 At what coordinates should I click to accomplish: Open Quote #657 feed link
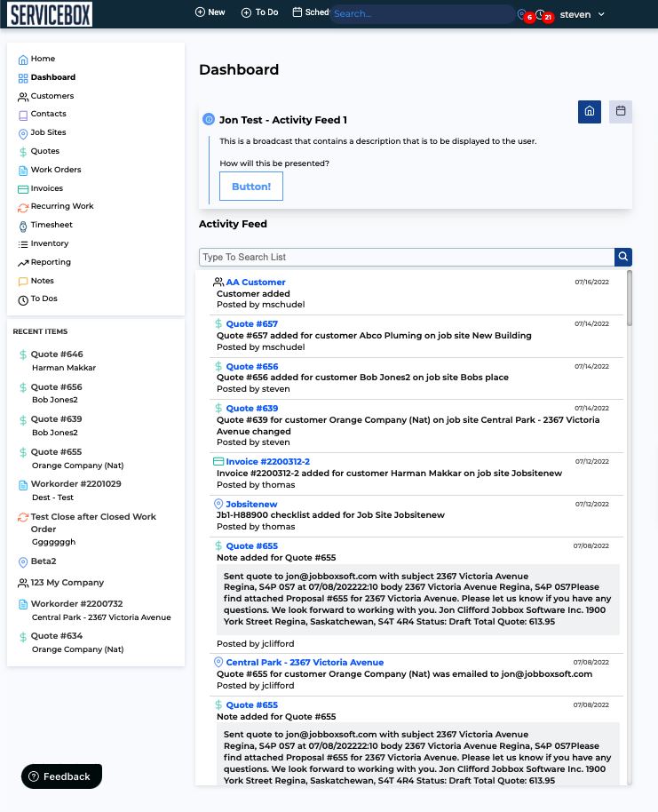252,323
